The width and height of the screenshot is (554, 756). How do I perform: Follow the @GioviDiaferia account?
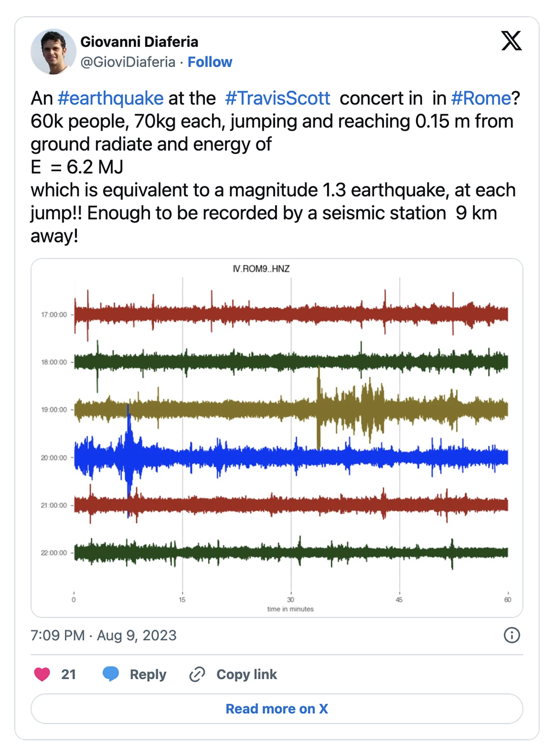pyautogui.click(x=210, y=62)
